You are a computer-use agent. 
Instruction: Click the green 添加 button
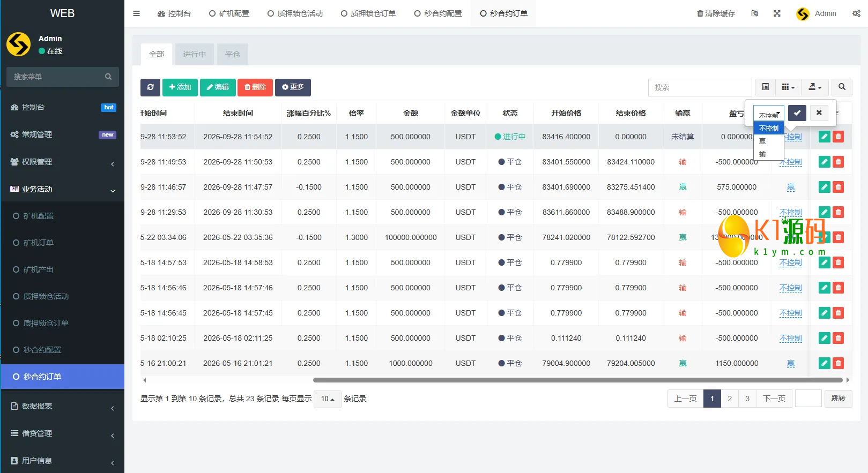(180, 87)
